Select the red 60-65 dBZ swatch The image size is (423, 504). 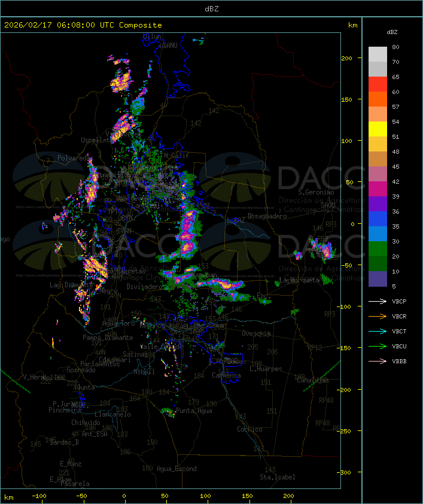click(x=378, y=84)
